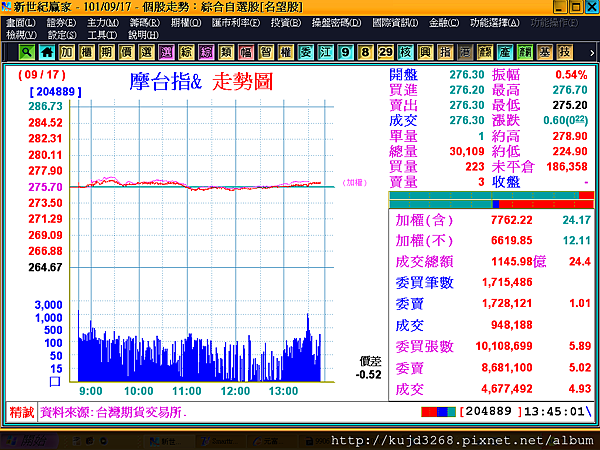This screenshot has height=450, width=600.
Task: Open the 指 index toolbar button
Action: click(x=445, y=52)
